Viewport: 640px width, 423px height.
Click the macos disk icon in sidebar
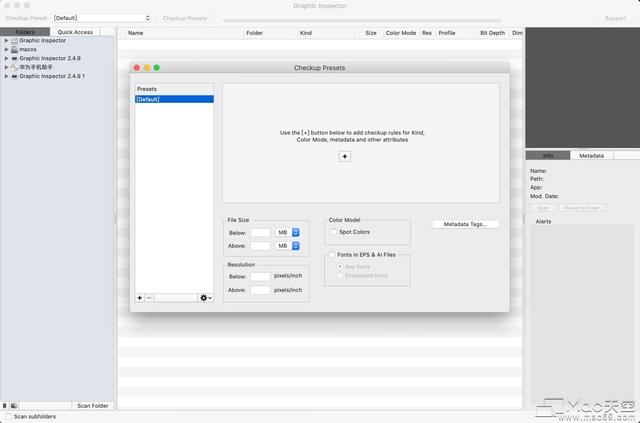click(14, 49)
